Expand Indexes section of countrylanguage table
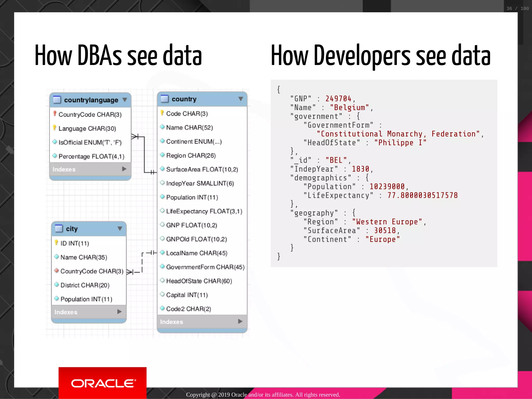 tap(124, 169)
